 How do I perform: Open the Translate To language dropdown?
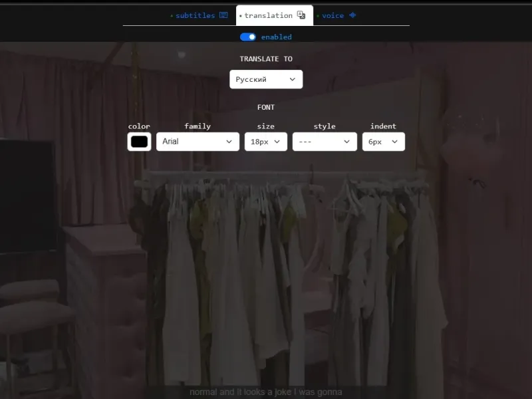click(x=266, y=79)
